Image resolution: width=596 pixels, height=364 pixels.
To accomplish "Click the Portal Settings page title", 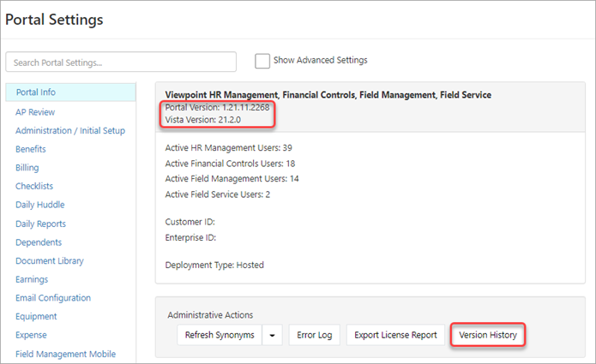I will point(54,20).
